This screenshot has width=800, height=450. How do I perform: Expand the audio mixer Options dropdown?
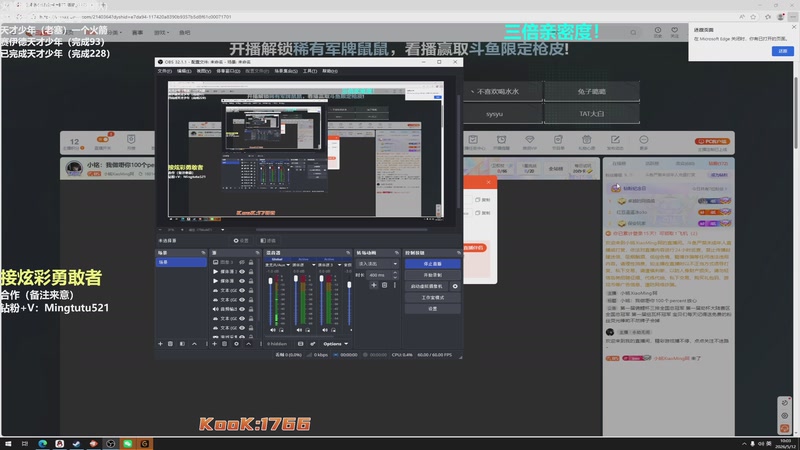tap(336, 344)
